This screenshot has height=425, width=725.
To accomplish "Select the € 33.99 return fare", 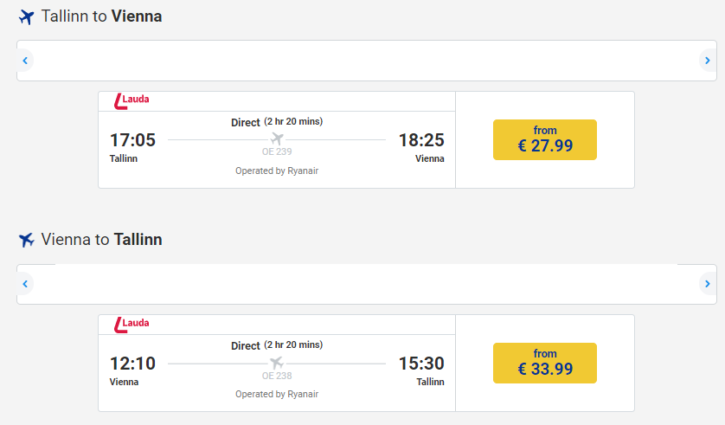I will coord(545,363).
